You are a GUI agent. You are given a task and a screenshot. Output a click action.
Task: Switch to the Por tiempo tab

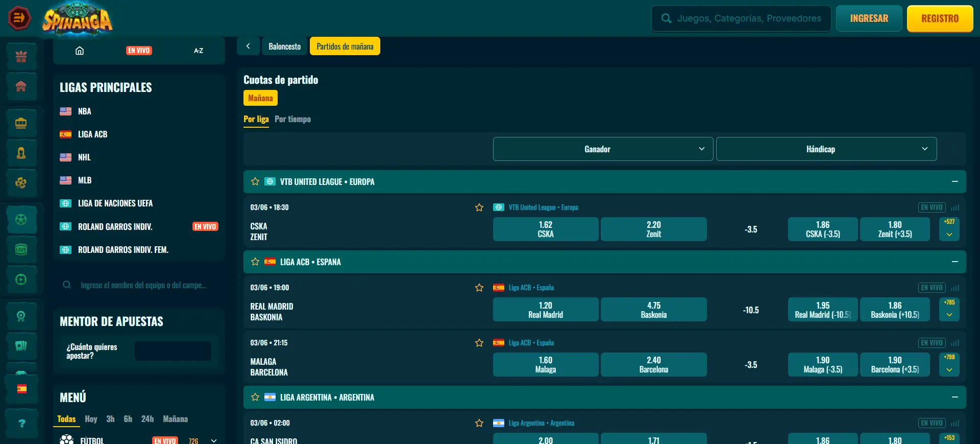(x=292, y=119)
